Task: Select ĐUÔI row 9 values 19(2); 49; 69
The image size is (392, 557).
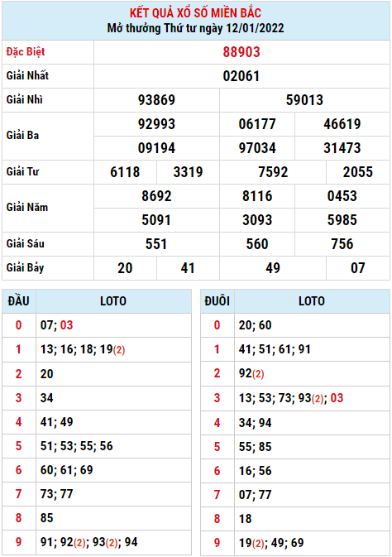Action: click(271, 543)
